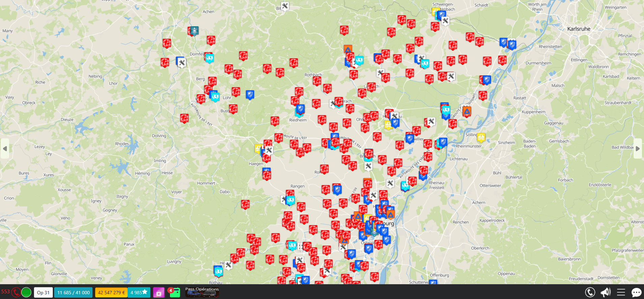
Task: Select the blue shield marker right of Lohr
Action: [250, 94]
